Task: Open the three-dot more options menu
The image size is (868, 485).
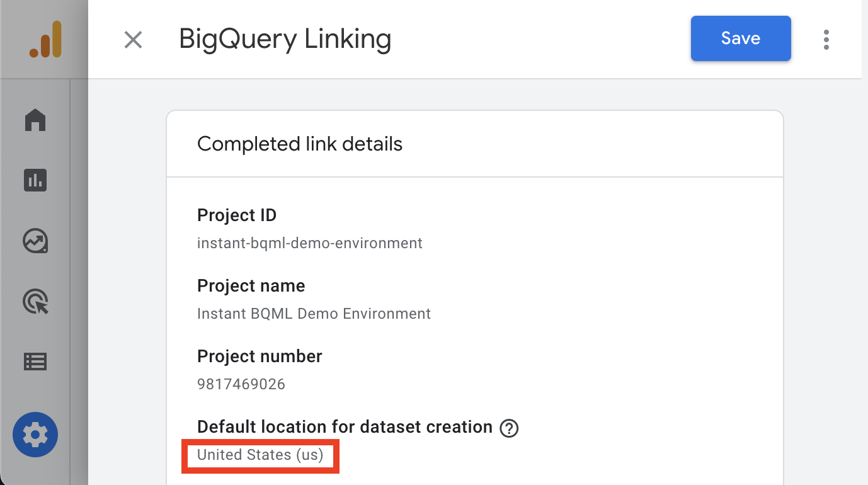Action: [826, 40]
